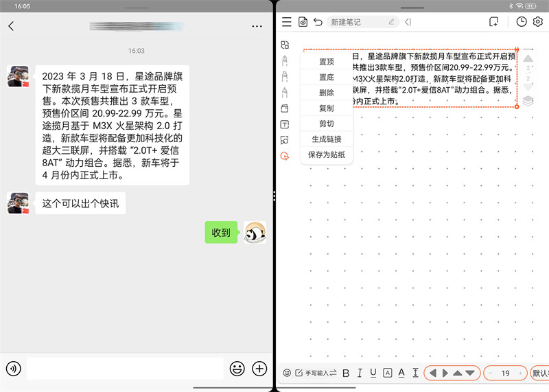Select the eraser tool in sidebar
This screenshot has height=392, width=549.
(x=285, y=108)
